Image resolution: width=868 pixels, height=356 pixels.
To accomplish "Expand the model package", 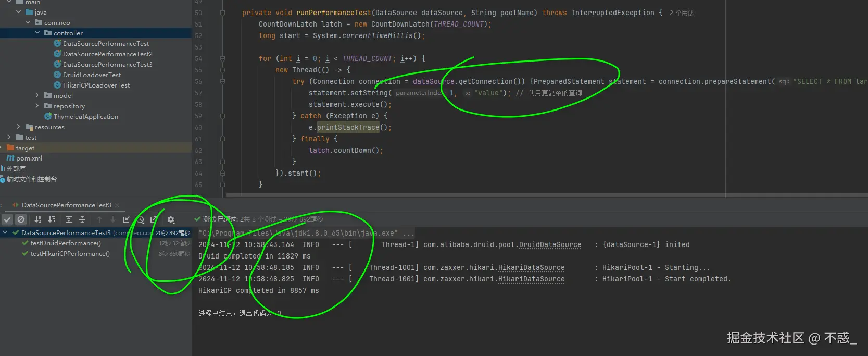I will point(37,95).
